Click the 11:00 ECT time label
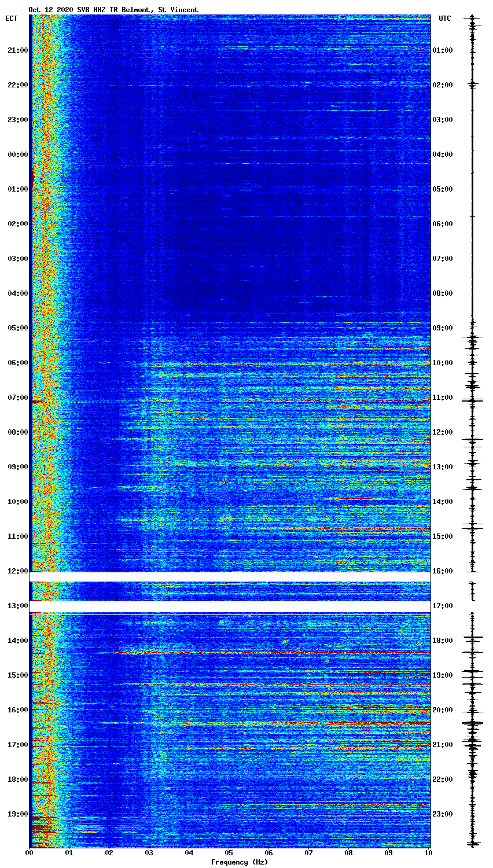 tap(18, 536)
